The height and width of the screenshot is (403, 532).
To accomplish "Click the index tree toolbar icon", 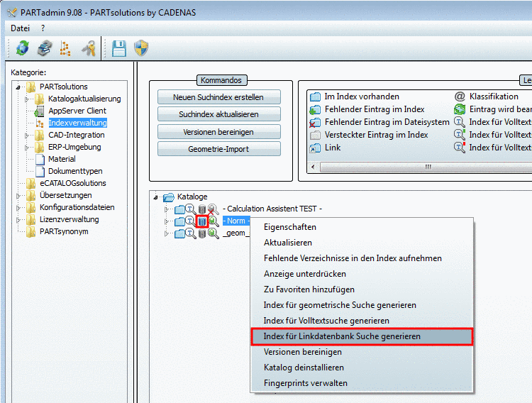I will click(65, 48).
